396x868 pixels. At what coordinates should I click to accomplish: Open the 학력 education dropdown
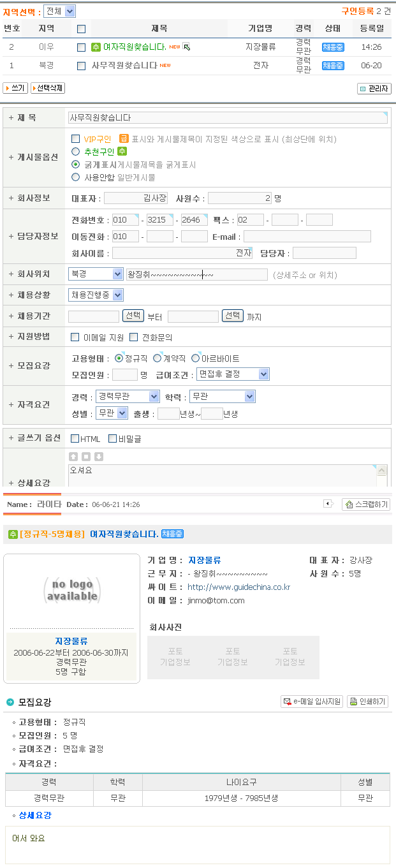point(223,397)
